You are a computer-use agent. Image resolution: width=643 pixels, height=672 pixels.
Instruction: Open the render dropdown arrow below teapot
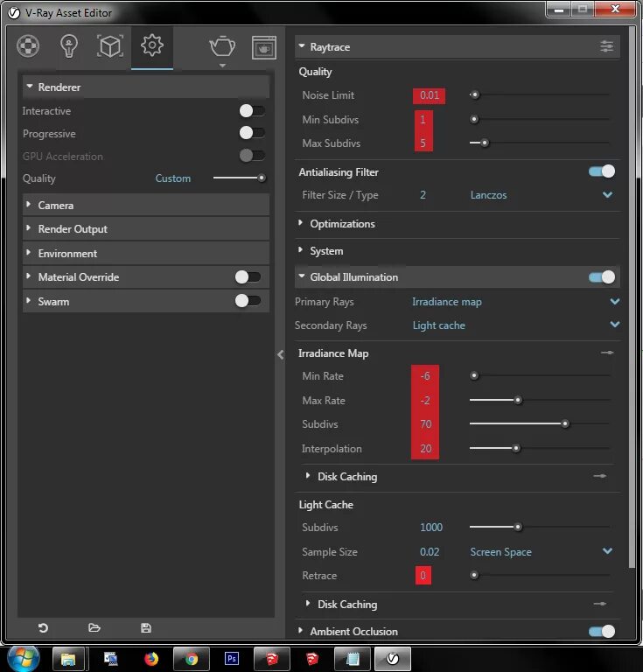(222, 66)
